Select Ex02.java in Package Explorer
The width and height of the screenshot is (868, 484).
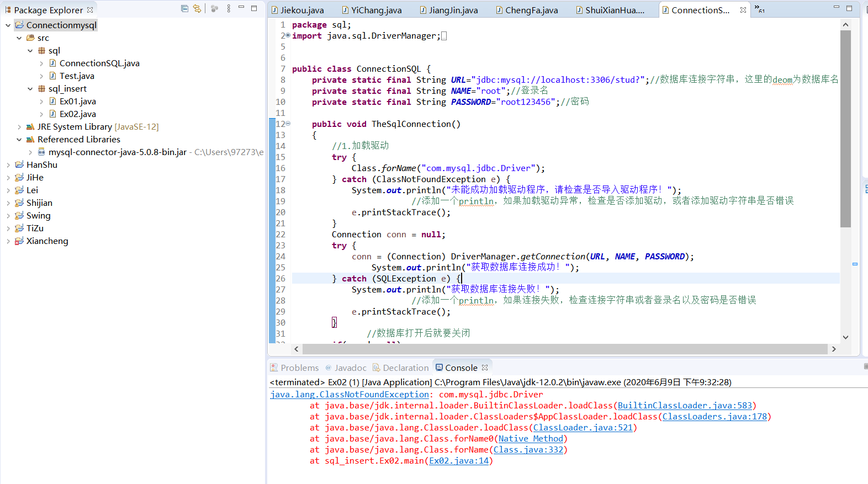77,114
